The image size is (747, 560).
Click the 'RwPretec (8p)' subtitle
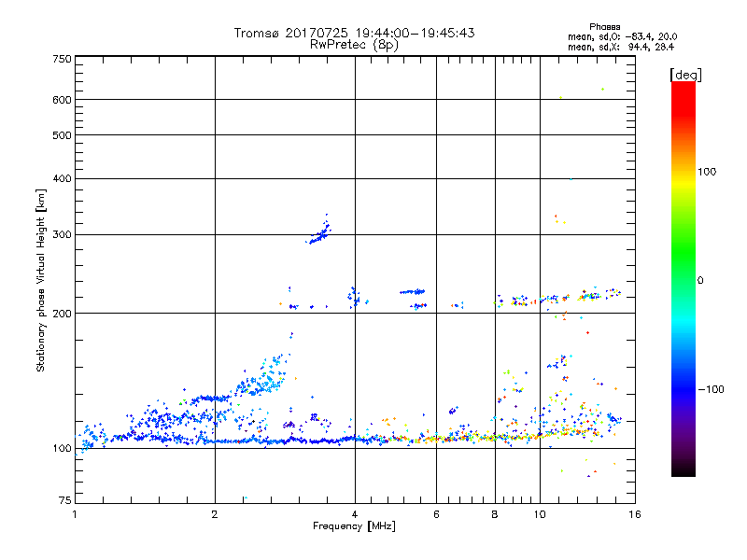(354, 45)
